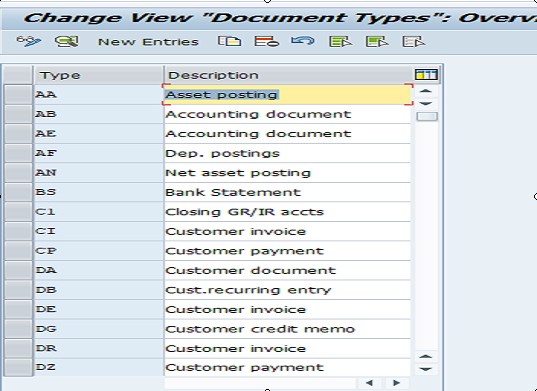Click the horizontal scroll right arrow
Screen dimensions: 537x391
click(396, 383)
